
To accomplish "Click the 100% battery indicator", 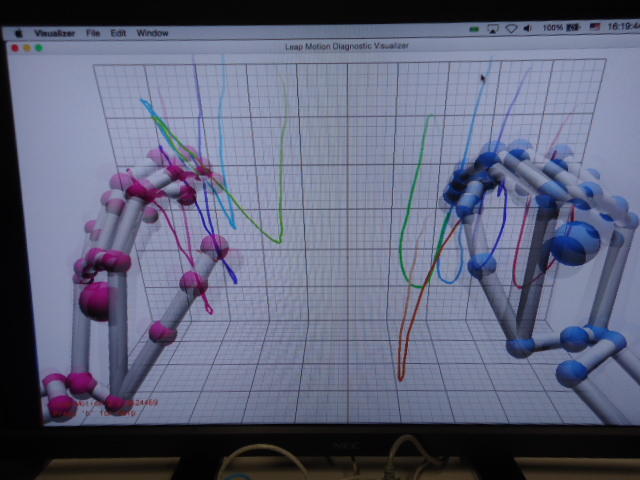I will click(x=561, y=27).
